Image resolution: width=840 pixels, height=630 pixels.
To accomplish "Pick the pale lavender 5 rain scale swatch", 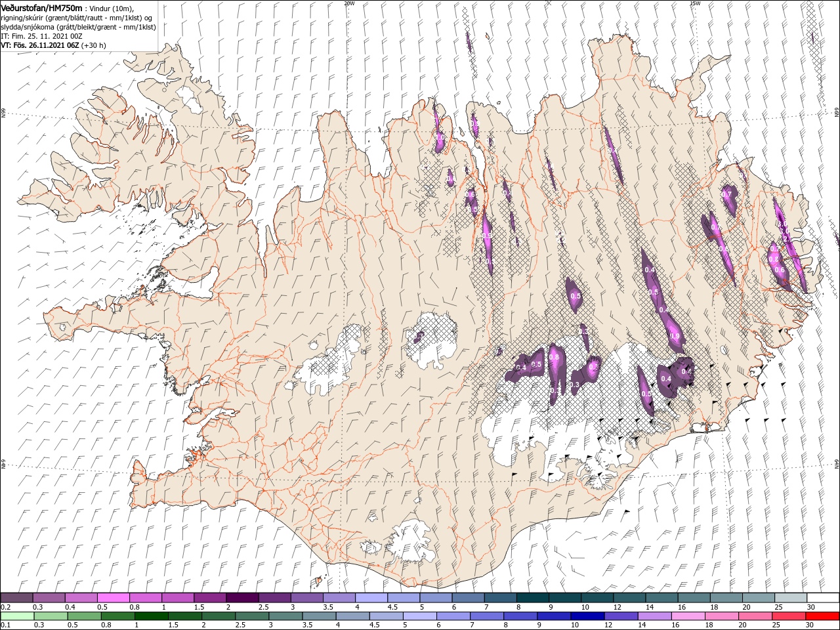I will (x=420, y=616).
